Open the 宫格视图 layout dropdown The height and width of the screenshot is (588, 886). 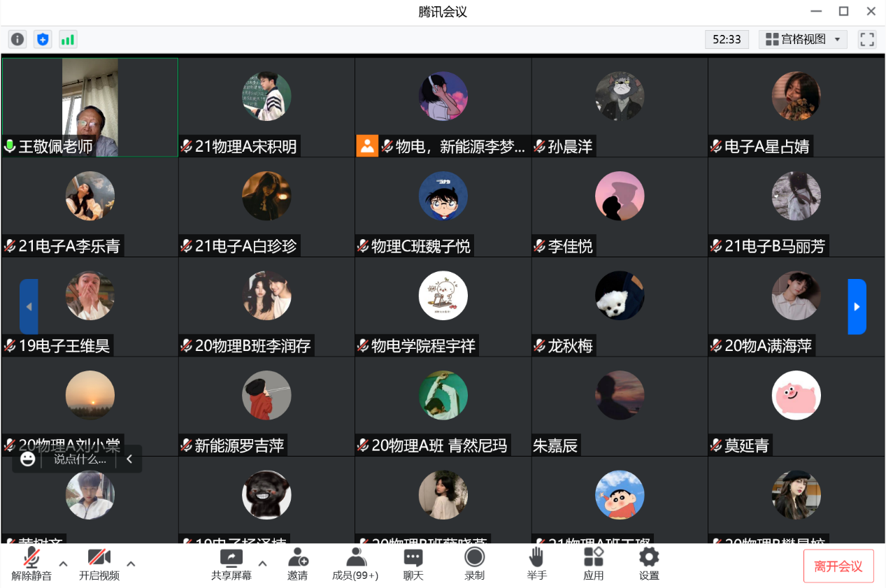click(x=803, y=39)
